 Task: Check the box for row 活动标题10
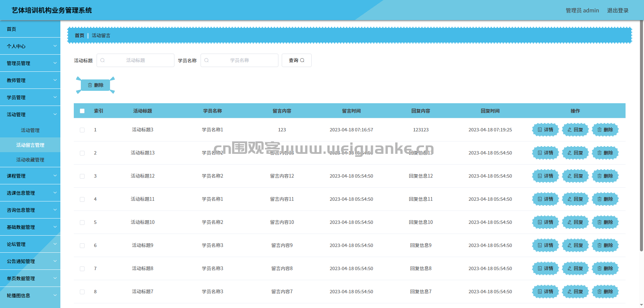coord(82,223)
